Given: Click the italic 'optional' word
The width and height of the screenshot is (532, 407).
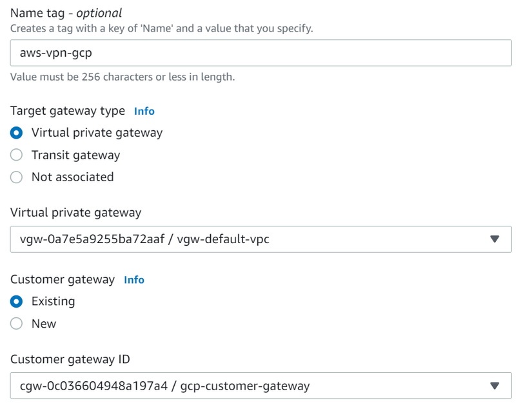Looking at the screenshot, I should click(x=99, y=12).
